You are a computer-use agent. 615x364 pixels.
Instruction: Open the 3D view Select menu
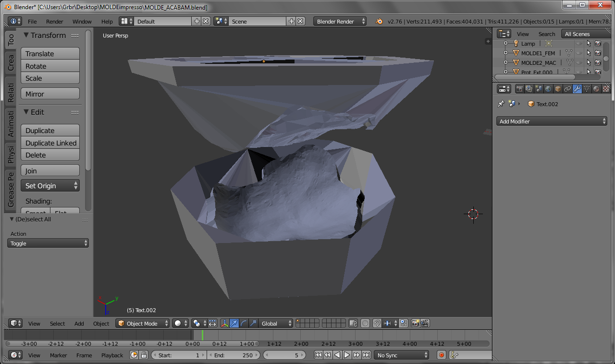(57, 324)
